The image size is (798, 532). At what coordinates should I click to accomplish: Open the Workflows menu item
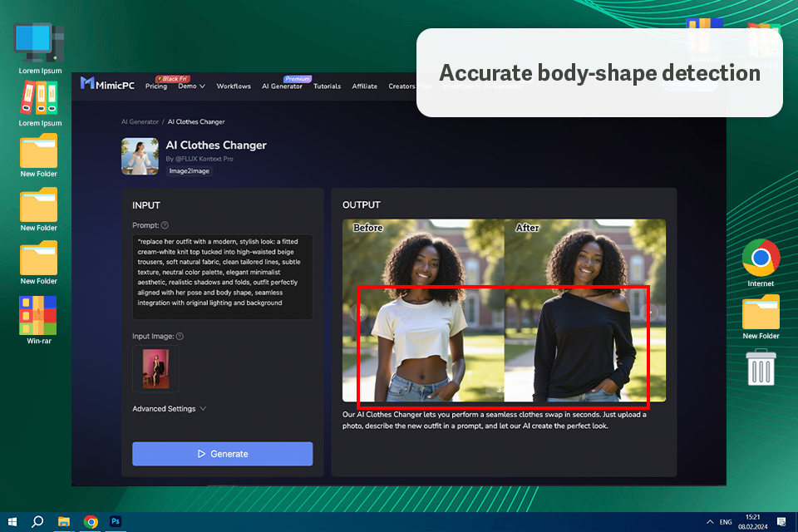(x=234, y=86)
